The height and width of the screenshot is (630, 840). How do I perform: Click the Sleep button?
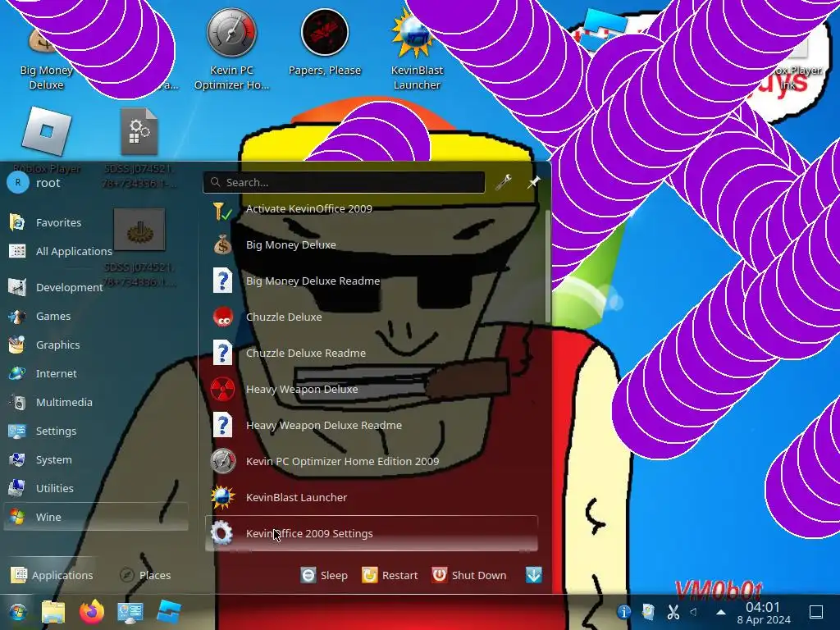tap(324, 575)
